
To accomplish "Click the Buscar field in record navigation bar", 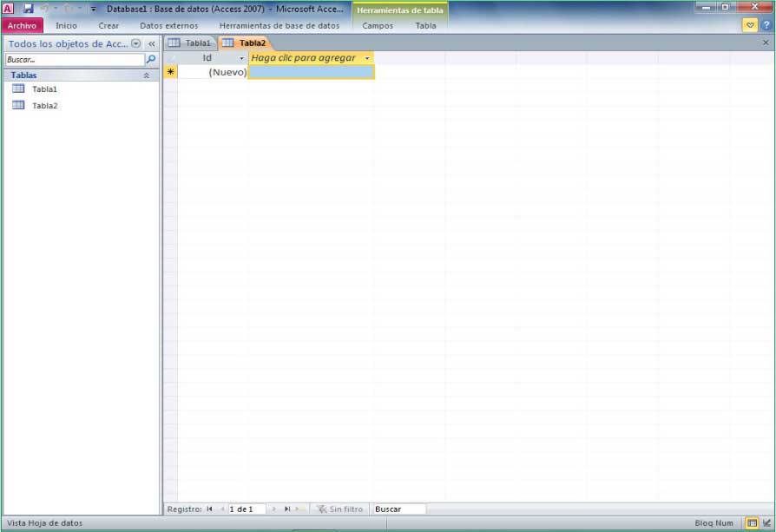I will pyautogui.click(x=398, y=509).
